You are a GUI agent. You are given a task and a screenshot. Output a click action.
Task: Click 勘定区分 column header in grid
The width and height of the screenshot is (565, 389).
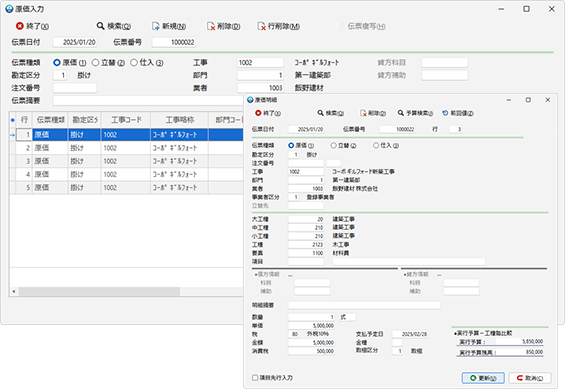point(85,120)
